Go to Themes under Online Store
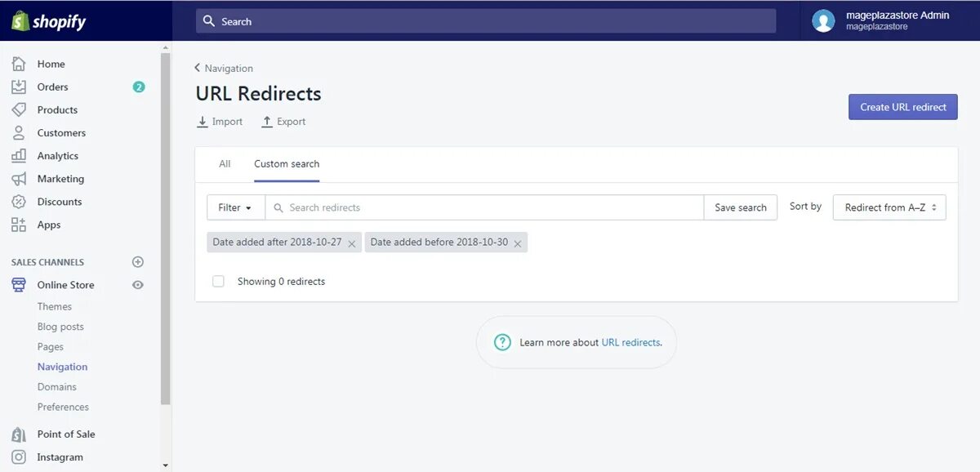The height and width of the screenshot is (472, 980). tap(55, 307)
